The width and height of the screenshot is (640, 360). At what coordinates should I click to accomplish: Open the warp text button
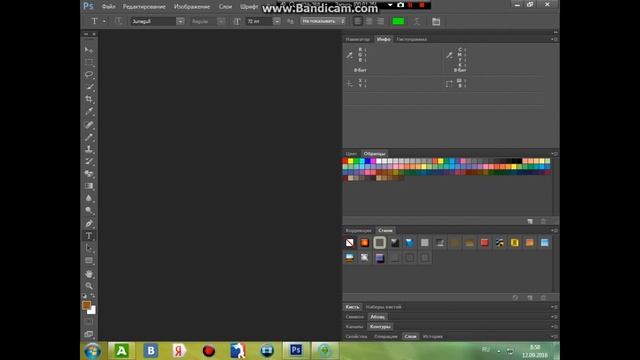tap(416, 22)
